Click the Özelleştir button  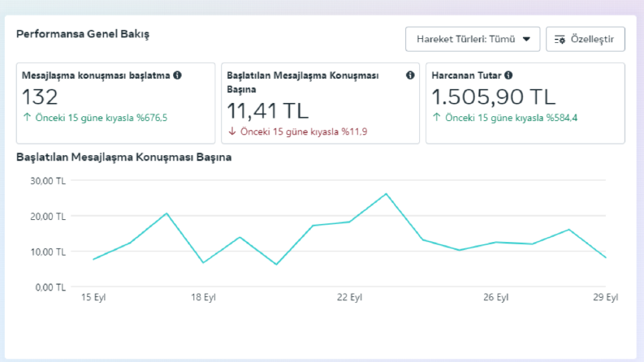pyautogui.click(x=586, y=40)
